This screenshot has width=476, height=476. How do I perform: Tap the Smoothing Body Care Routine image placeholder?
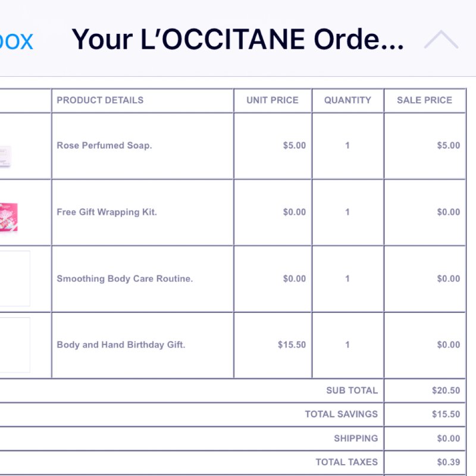click(x=14, y=278)
